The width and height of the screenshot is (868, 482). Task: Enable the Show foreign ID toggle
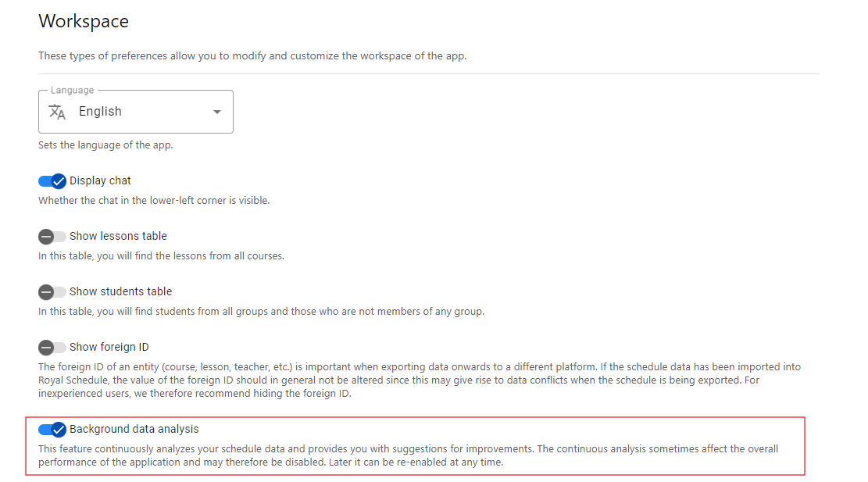click(x=52, y=347)
